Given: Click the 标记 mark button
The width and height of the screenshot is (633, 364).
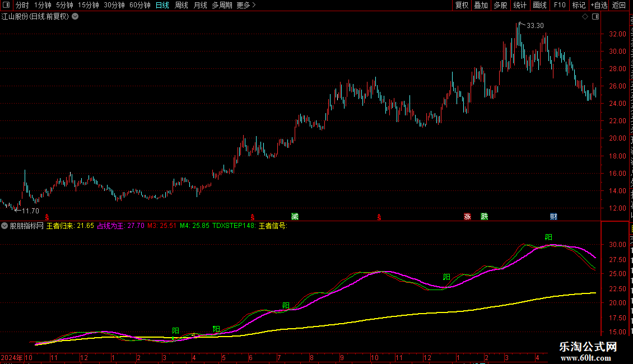Looking at the screenshot, I should pyautogui.click(x=579, y=5).
